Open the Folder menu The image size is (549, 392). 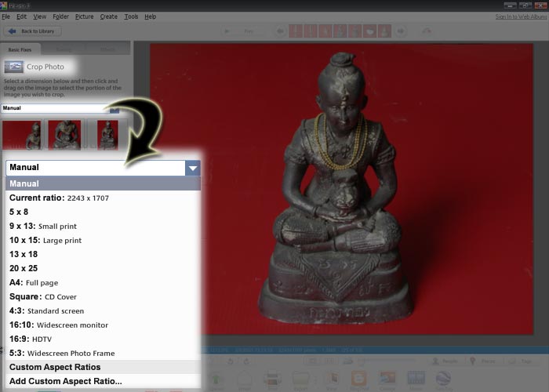click(61, 16)
